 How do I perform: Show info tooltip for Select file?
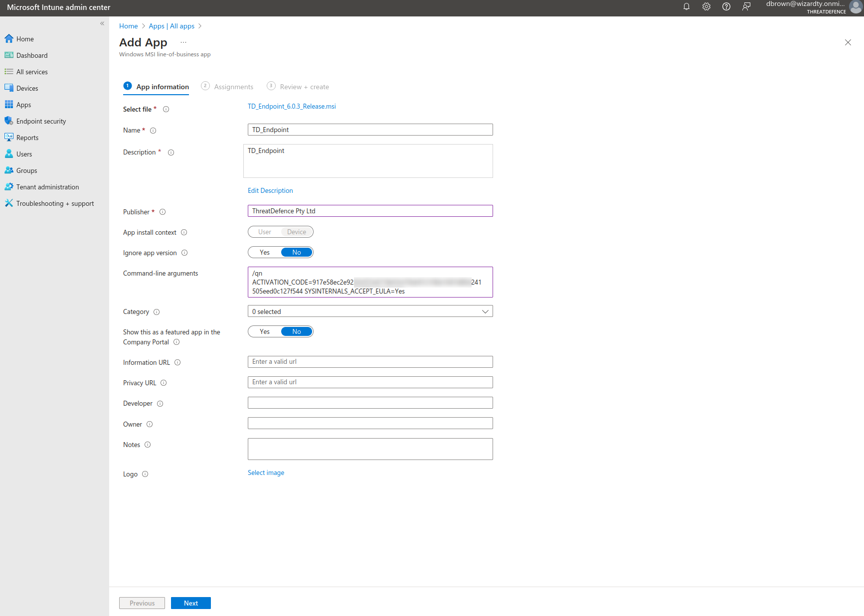pyautogui.click(x=166, y=110)
